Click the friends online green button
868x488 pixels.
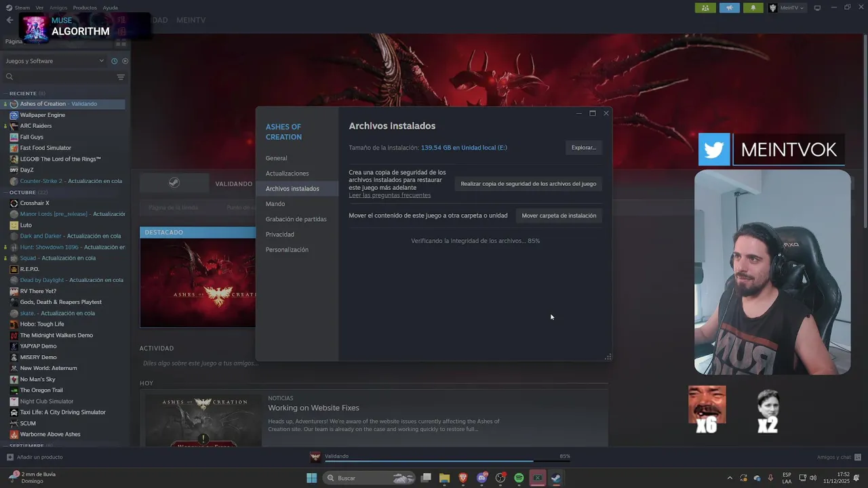[705, 8]
